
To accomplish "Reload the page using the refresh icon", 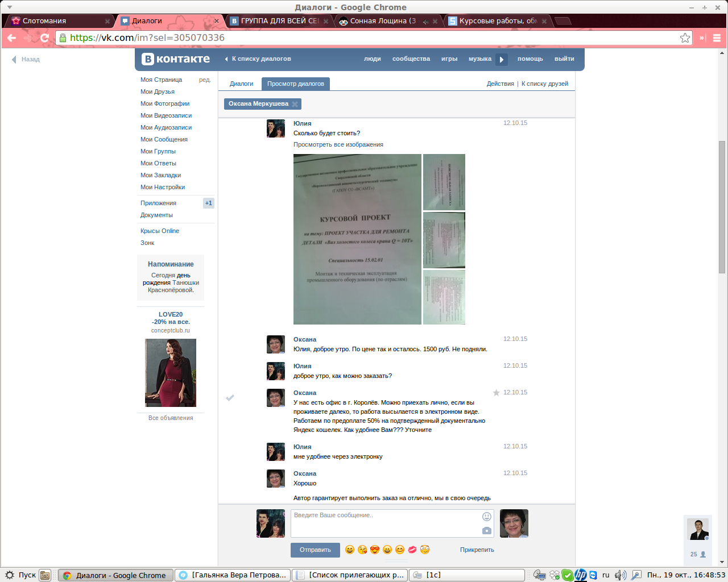I will click(45, 38).
